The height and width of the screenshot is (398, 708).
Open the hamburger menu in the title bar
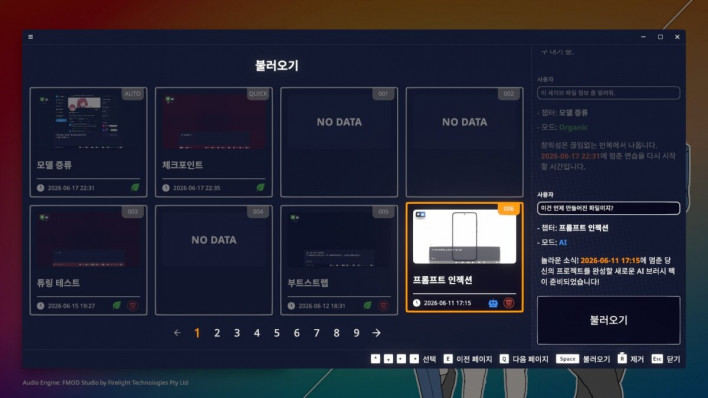click(31, 37)
